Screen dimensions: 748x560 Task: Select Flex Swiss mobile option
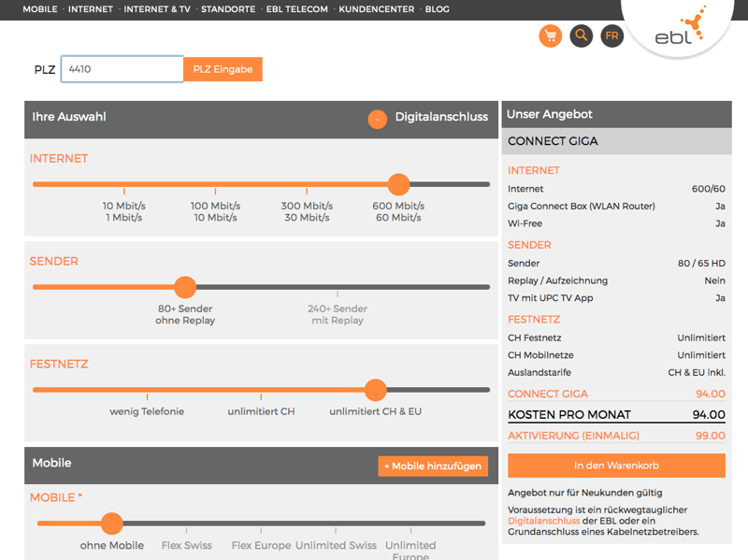186,545
